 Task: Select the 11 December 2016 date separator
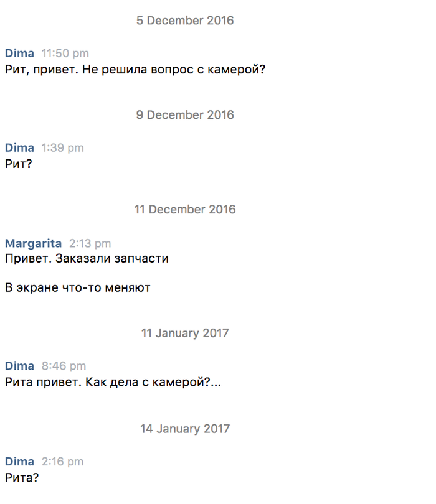[185, 210]
